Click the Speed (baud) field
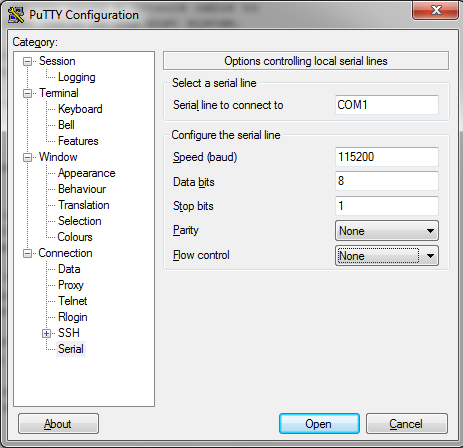The width and height of the screenshot is (463, 448). [x=387, y=157]
